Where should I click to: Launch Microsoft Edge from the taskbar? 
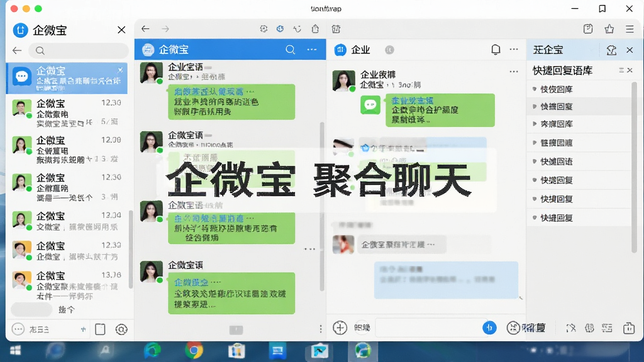point(152,351)
